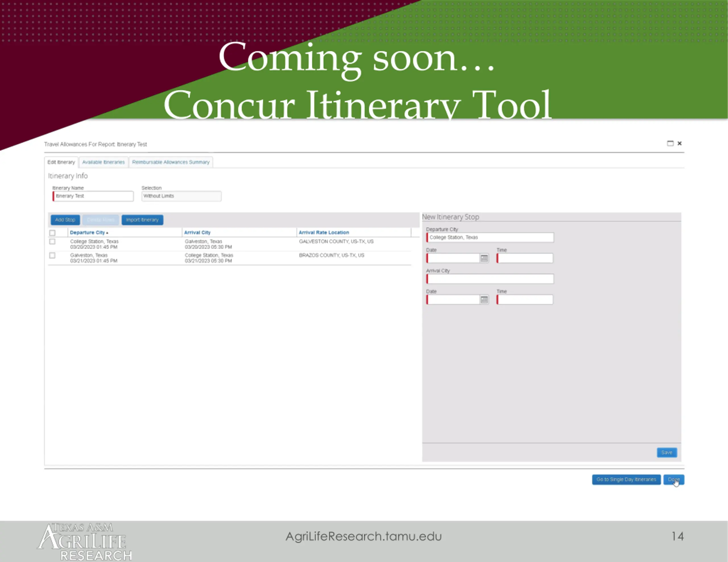Go to Single Day Itineraries
The image size is (728, 562).
pos(626,479)
